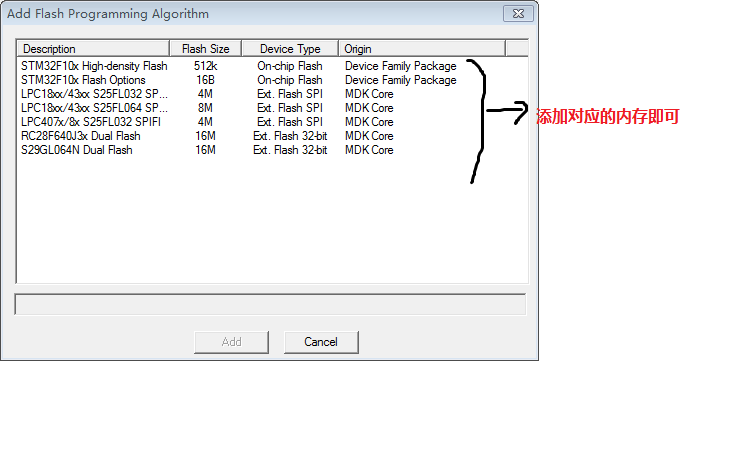Image resolution: width=736 pixels, height=451 pixels.
Task: Click 16M size in S29GL064N row
Action: [x=206, y=150]
